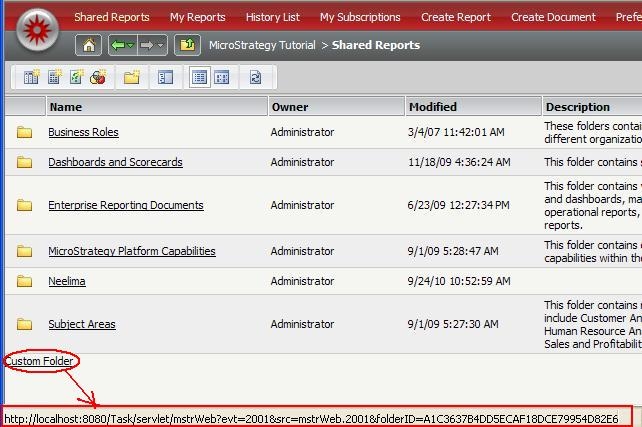
Task: Click the first Create Report toolbar icon
Action: click(x=31, y=77)
